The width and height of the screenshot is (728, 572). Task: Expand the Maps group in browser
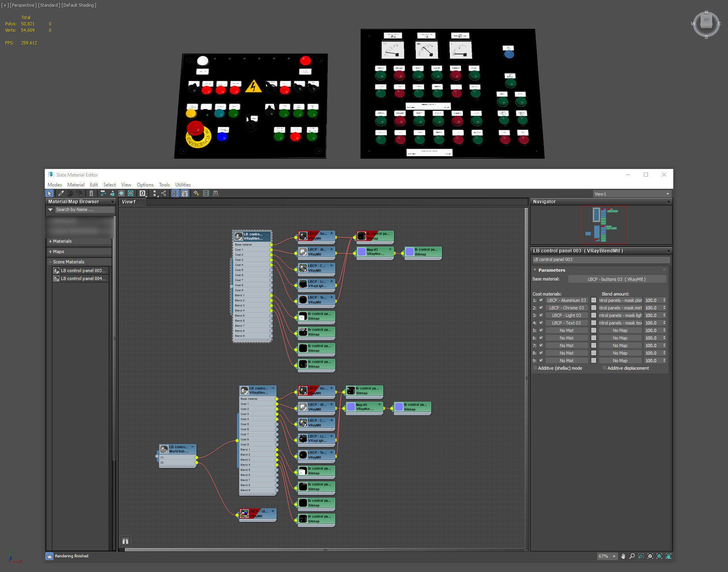tap(50, 251)
